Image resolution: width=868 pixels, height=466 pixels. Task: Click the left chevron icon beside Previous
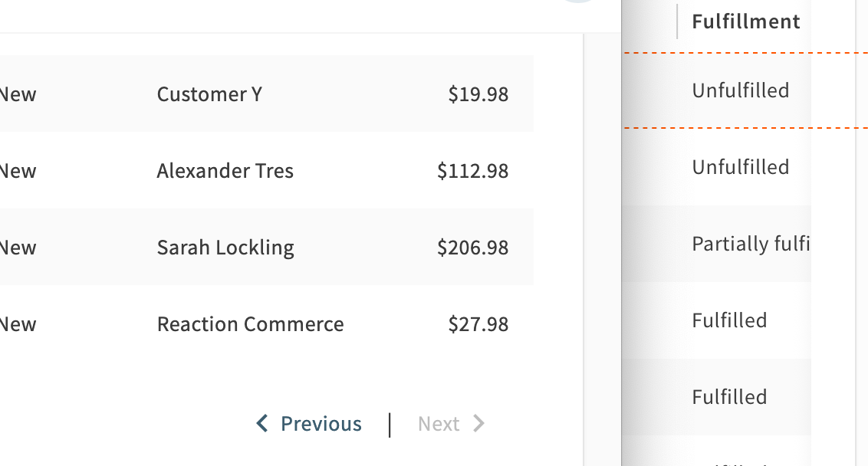[261, 423]
